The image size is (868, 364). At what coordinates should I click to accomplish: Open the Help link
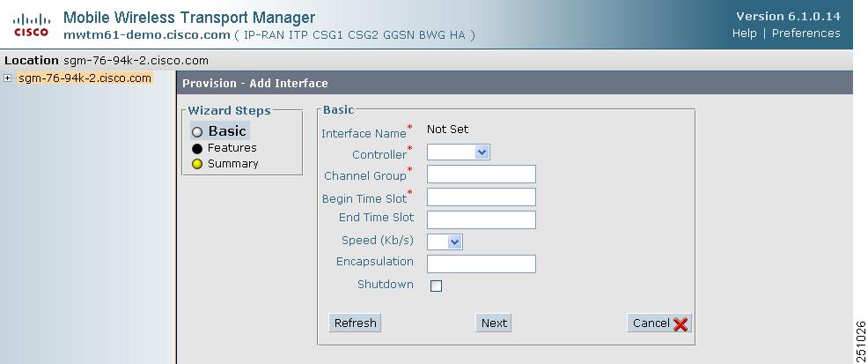744,33
